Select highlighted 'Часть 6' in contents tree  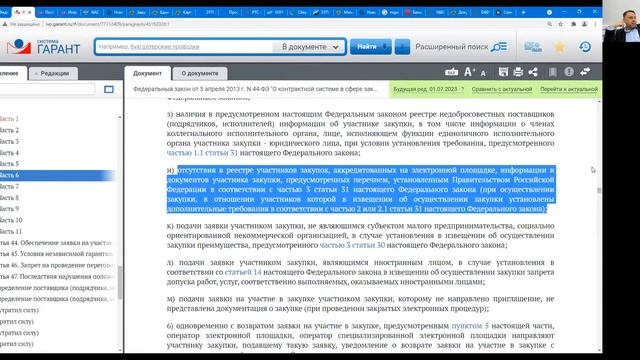(x=57, y=175)
